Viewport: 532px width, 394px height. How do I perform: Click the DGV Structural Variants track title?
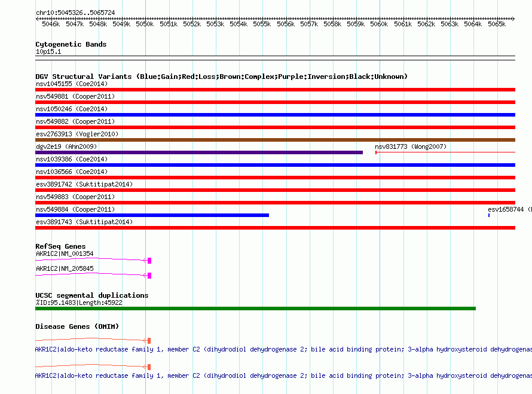[222, 77]
